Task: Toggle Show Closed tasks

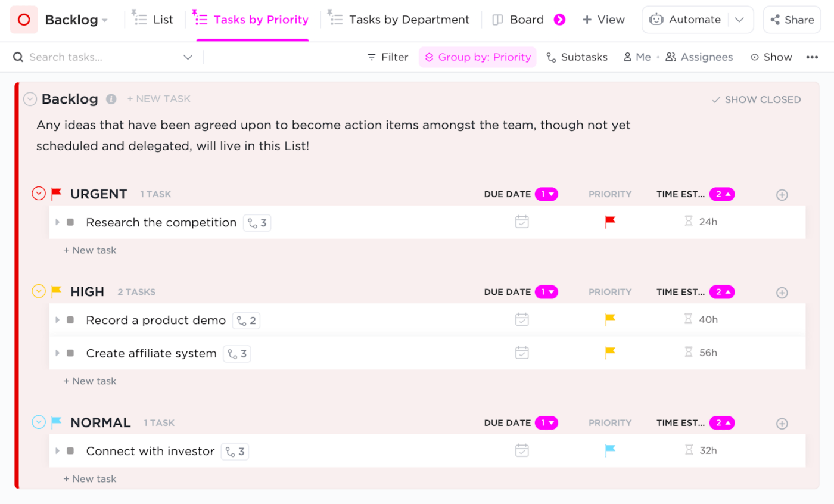Action: [756, 99]
